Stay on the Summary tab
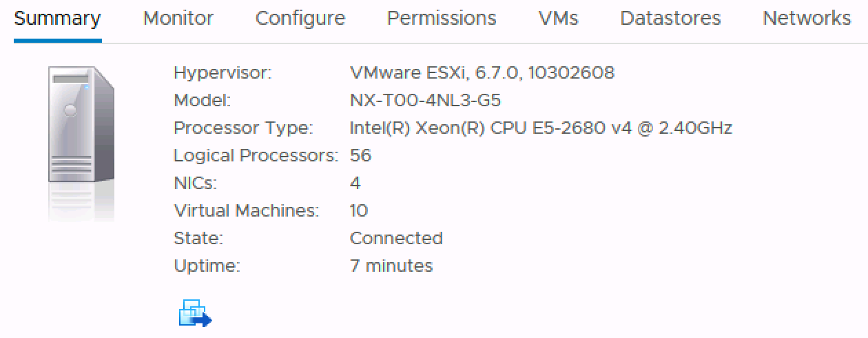This screenshot has width=868, height=338. (x=57, y=19)
